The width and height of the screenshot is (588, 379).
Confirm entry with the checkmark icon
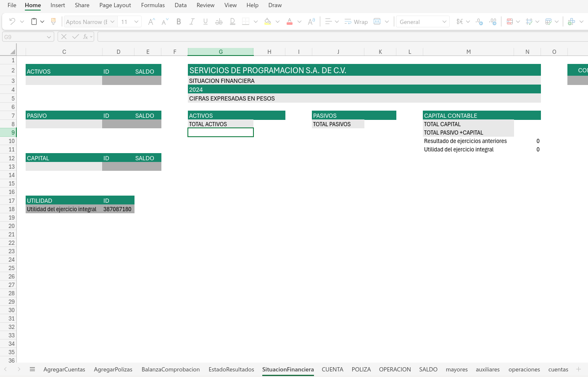pyautogui.click(x=76, y=37)
